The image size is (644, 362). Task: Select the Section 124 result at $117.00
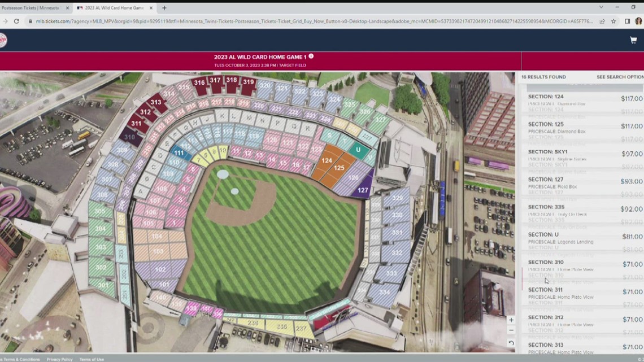coord(582,100)
